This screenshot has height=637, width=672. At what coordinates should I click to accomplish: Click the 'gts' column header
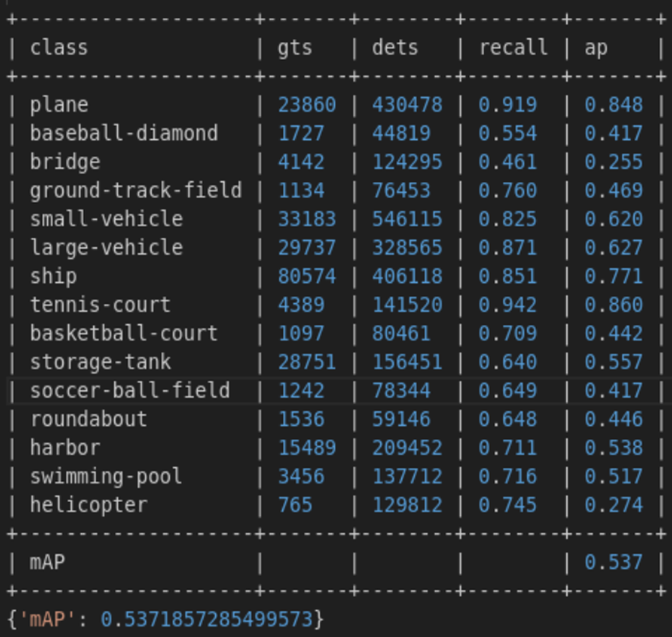click(294, 48)
